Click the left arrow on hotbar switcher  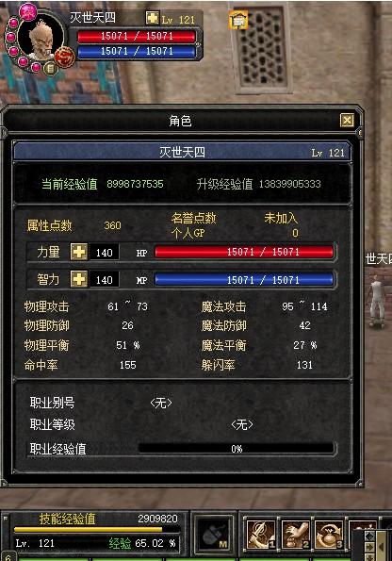click(381, 546)
